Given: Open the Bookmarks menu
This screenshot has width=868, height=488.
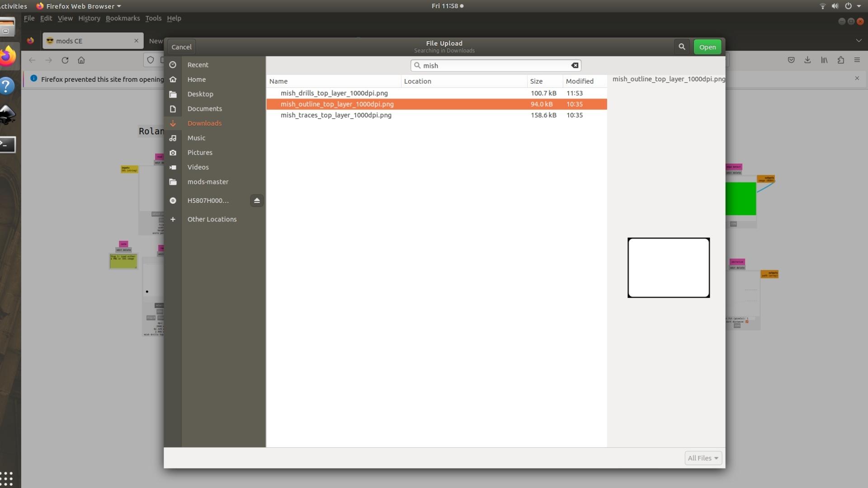Looking at the screenshot, I should pyautogui.click(x=123, y=18).
